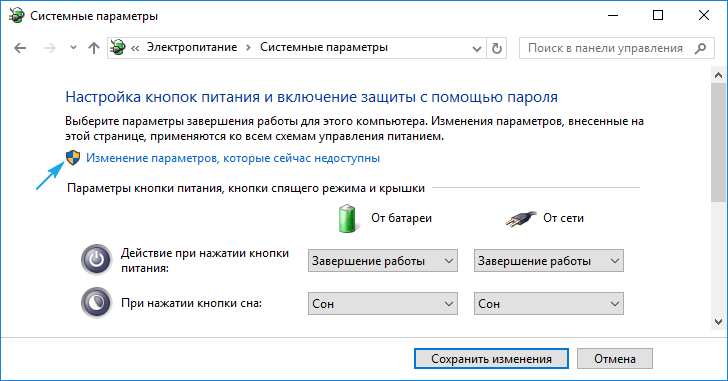
Task: Expand the address bar history chevron
Action: [476, 48]
